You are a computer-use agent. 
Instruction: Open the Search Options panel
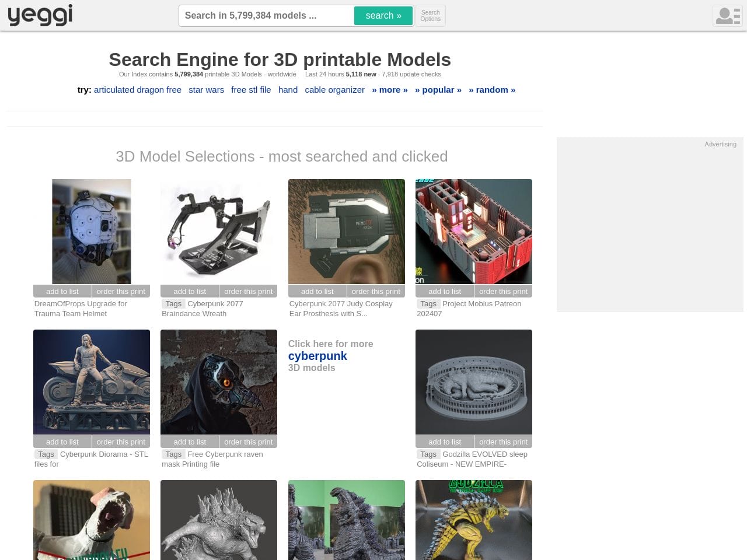(x=430, y=16)
